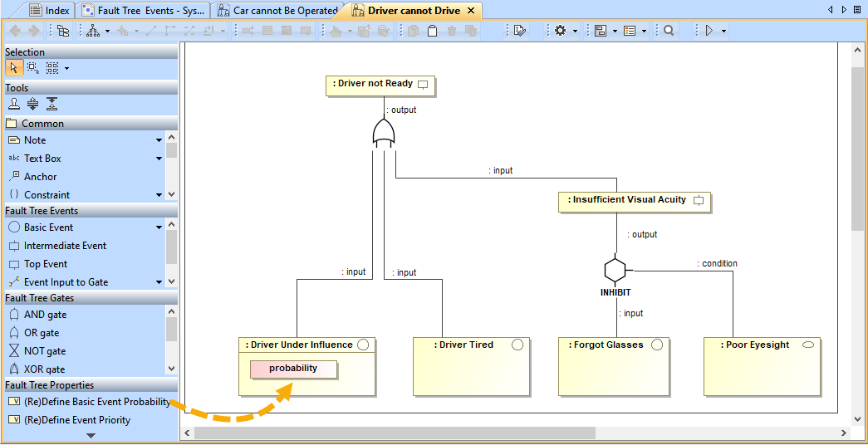Viewport: 868px width, 445px height.
Task: Select XOR gate in Fault Tree Gates
Action: (44, 369)
